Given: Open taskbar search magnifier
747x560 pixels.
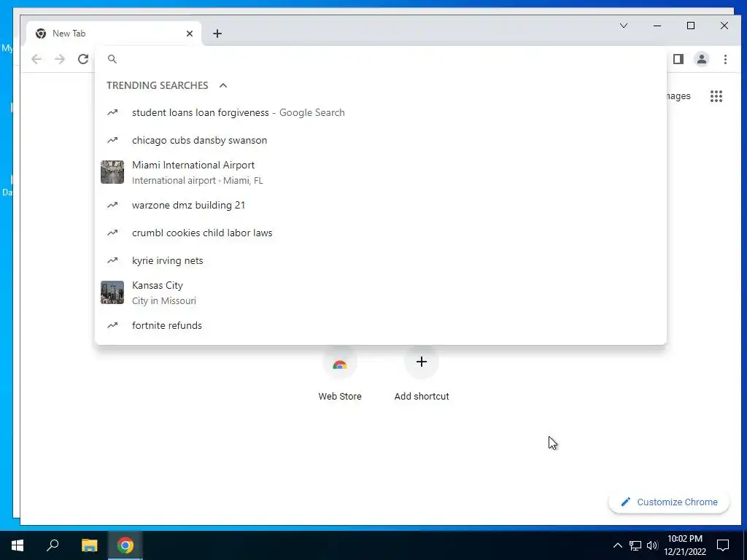Looking at the screenshot, I should click(53, 545).
